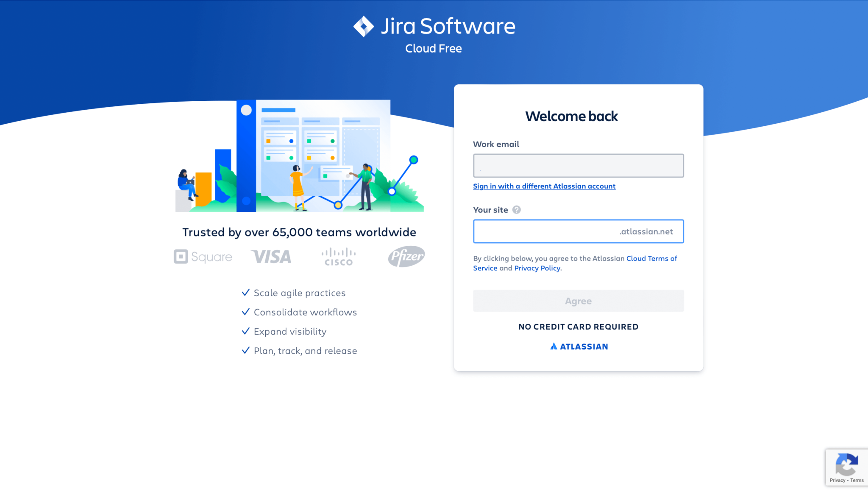The height and width of the screenshot is (494, 868).
Task: Click the Work email label
Action: point(496,144)
